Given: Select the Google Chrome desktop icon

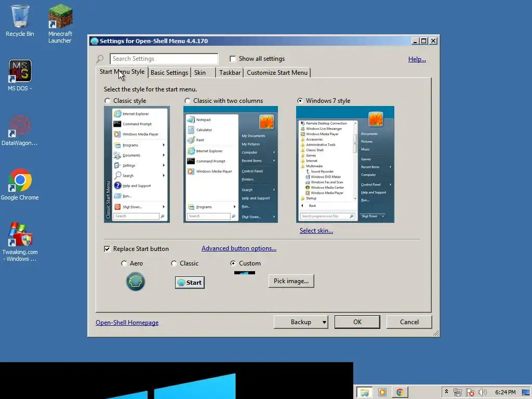Looking at the screenshot, I should (x=20, y=184).
